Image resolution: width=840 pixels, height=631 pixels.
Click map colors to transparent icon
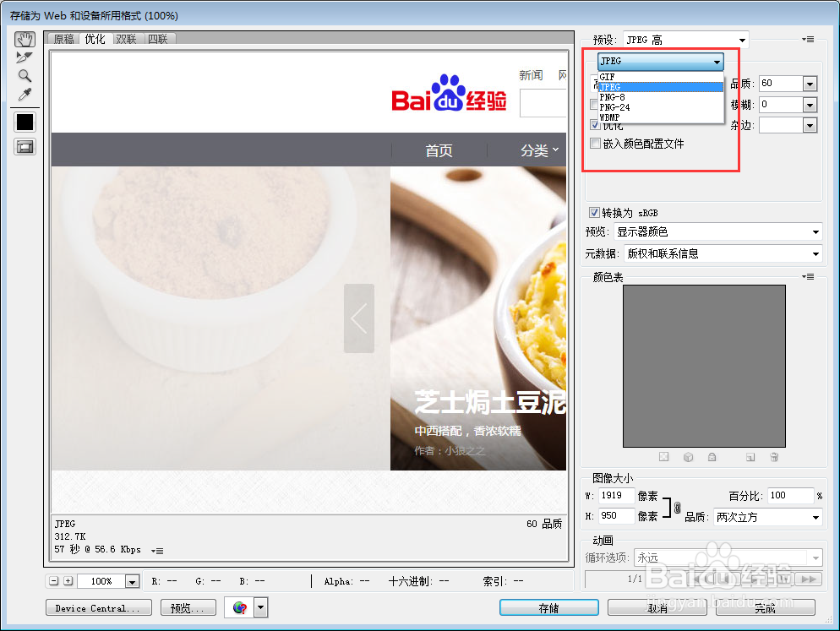point(663,457)
